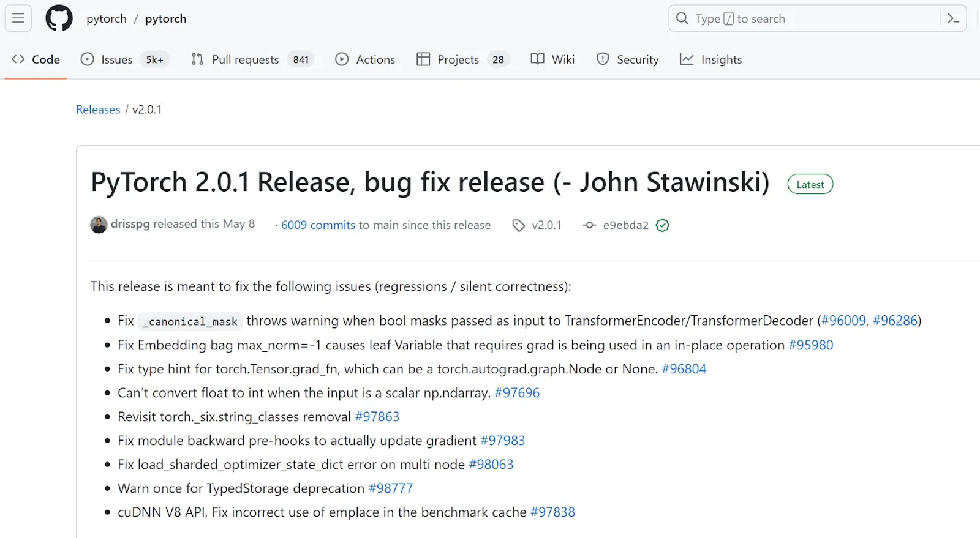The image size is (980, 538).
Task: Open the command palette icon
Action: pos(952,18)
